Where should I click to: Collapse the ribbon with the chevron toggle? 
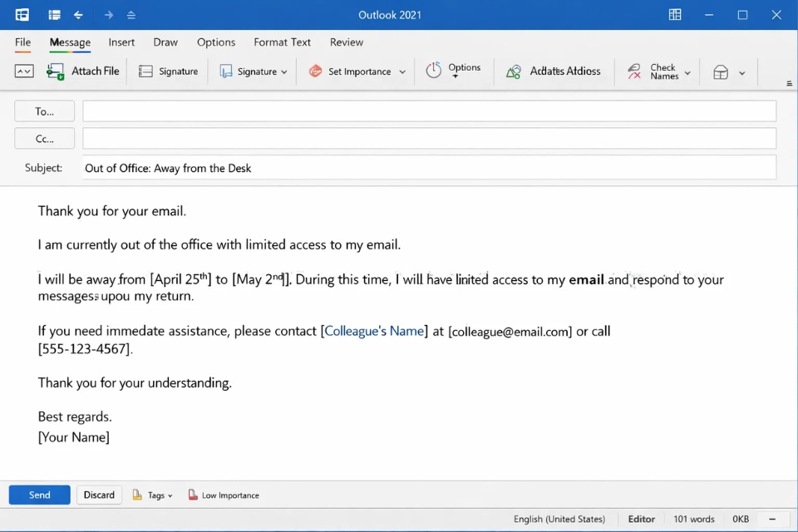pyautogui.click(x=788, y=82)
